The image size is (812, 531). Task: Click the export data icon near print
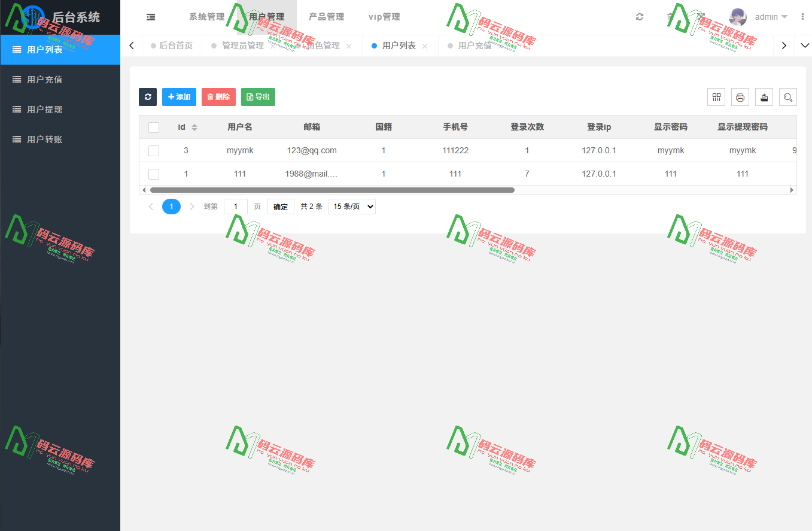pos(764,96)
